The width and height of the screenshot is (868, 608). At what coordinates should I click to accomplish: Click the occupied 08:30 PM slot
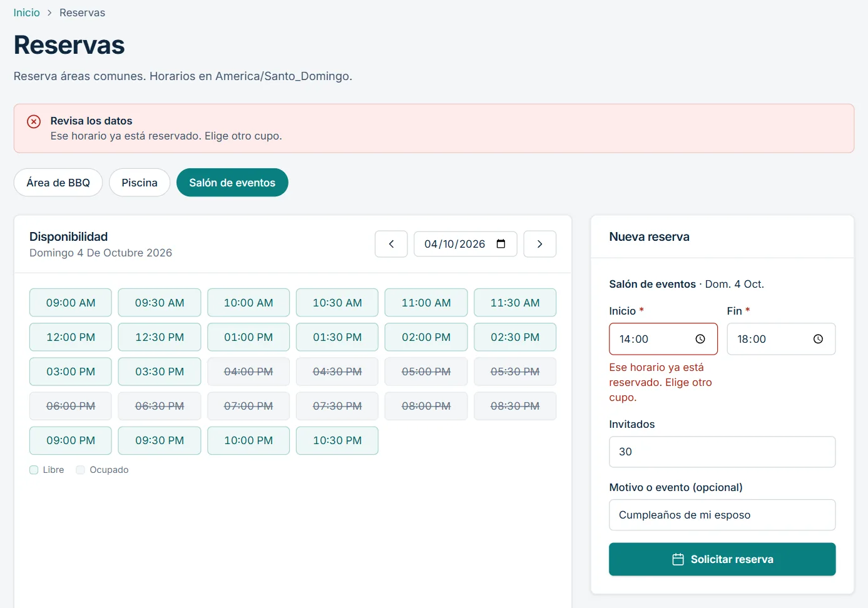pos(515,406)
